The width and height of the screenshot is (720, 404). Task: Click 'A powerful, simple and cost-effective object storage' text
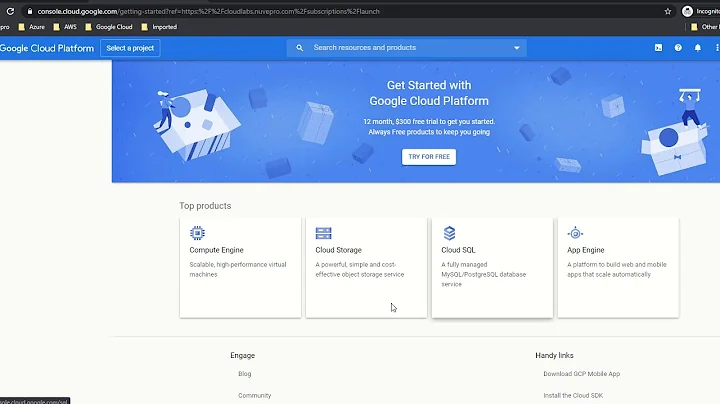point(360,269)
